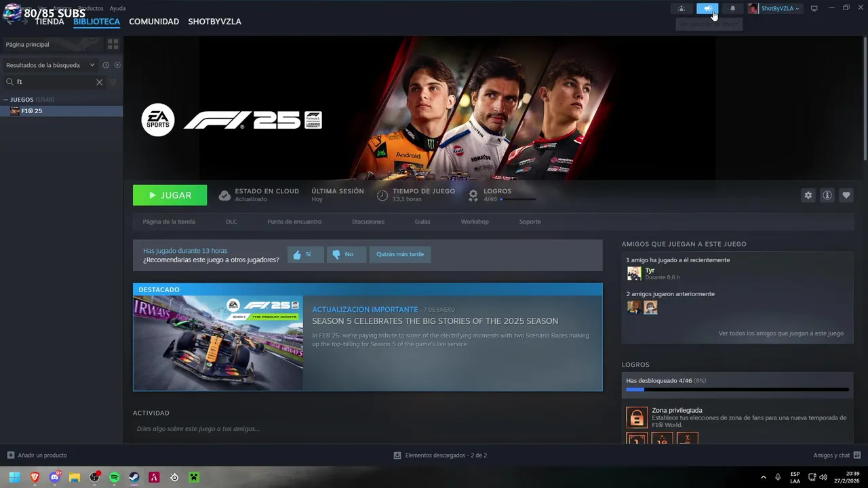Switch to Big Picture mode monitor icon
This screenshot has height=488, width=868.
[x=814, y=8]
